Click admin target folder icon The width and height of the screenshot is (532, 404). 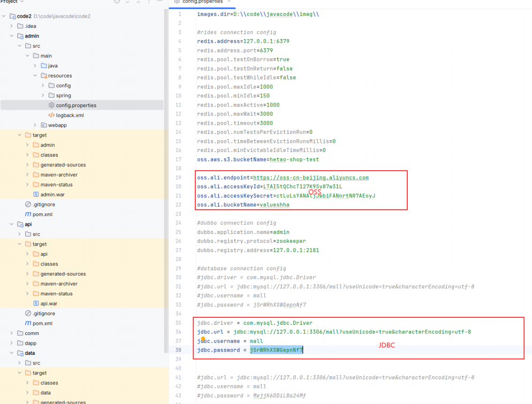28,135
